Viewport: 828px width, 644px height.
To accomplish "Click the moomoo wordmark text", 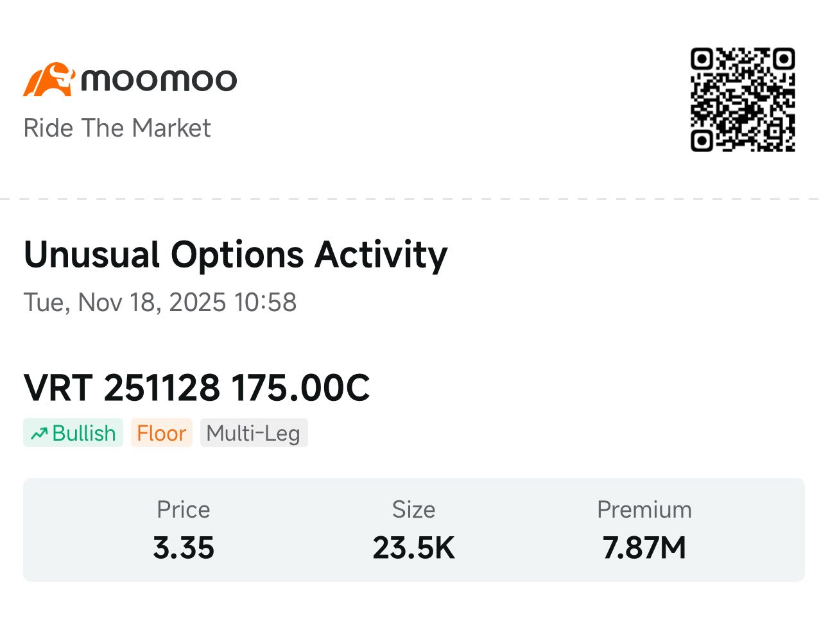I will pos(159,80).
